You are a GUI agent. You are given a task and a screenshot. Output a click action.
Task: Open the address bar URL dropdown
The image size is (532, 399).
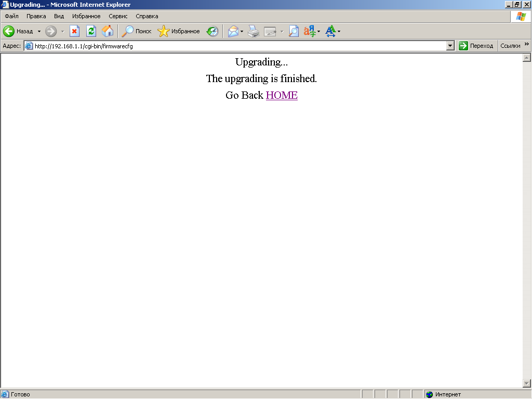click(x=450, y=46)
